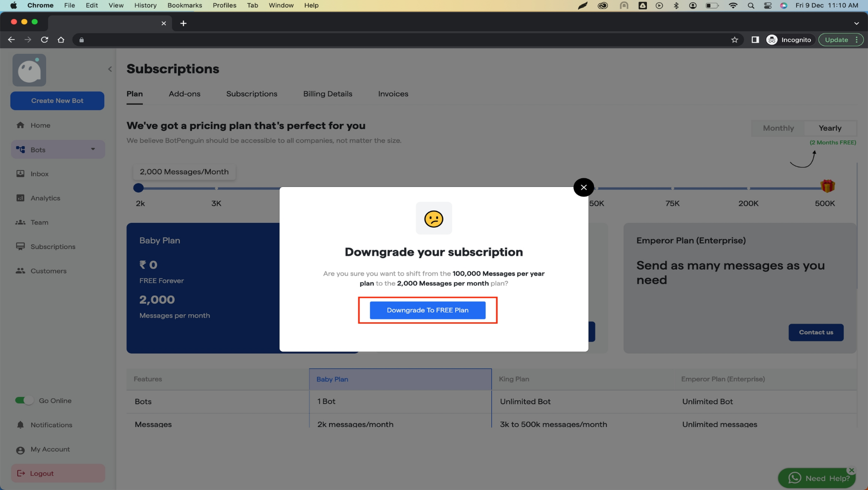Bookmark this page with star icon
This screenshot has height=490, width=868.
click(734, 40)
